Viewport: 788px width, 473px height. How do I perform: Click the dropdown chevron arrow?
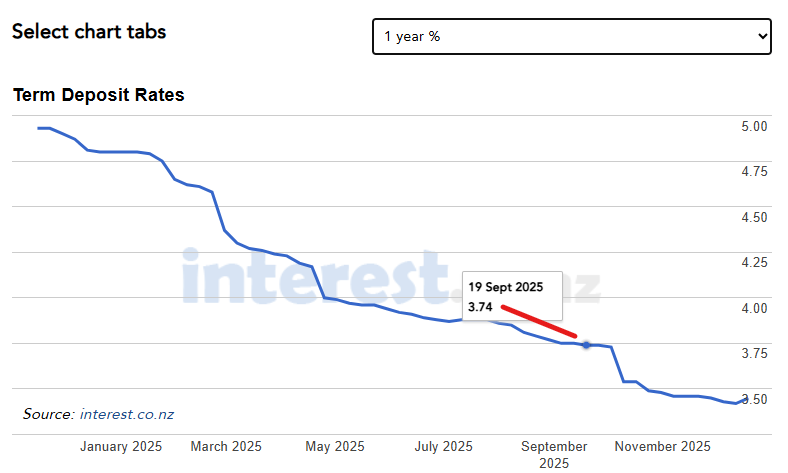[762, 36]
